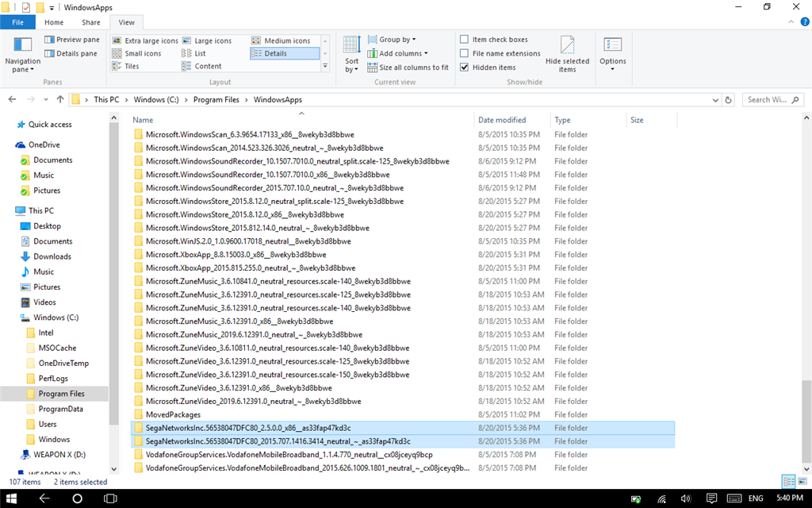Switch layout to Small icons

[x=136, y=53]
